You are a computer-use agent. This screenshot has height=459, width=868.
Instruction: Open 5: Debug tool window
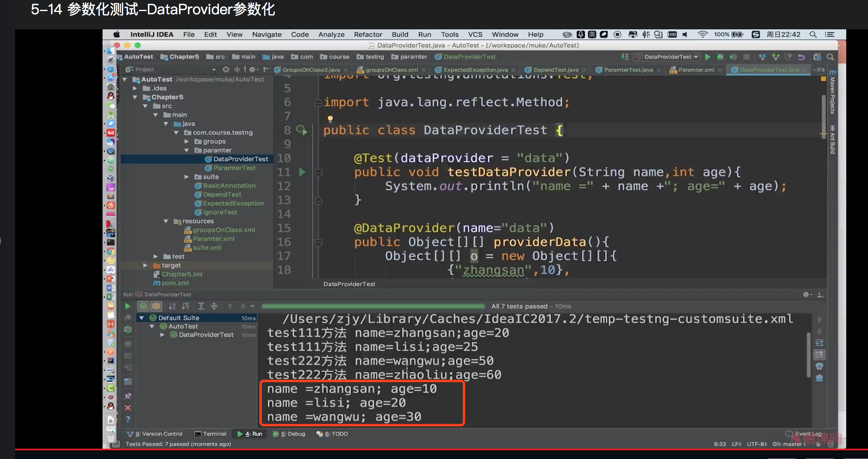click(289, 434)
